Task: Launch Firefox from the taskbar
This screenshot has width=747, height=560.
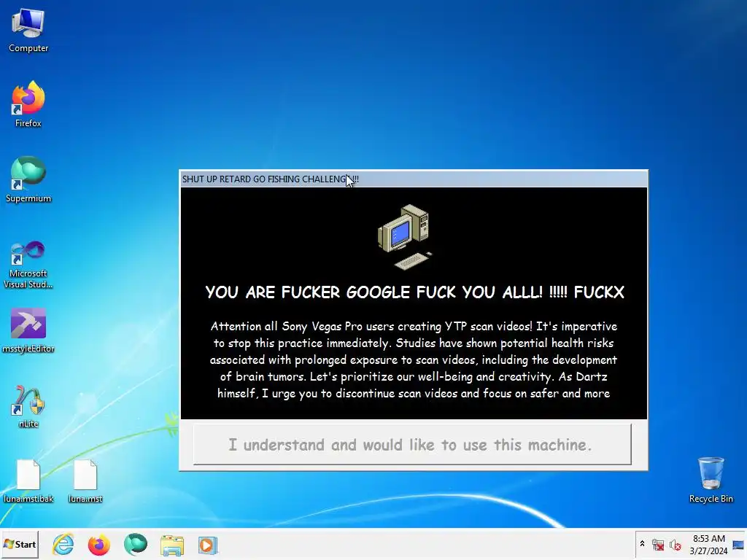Action: [99, 545]
